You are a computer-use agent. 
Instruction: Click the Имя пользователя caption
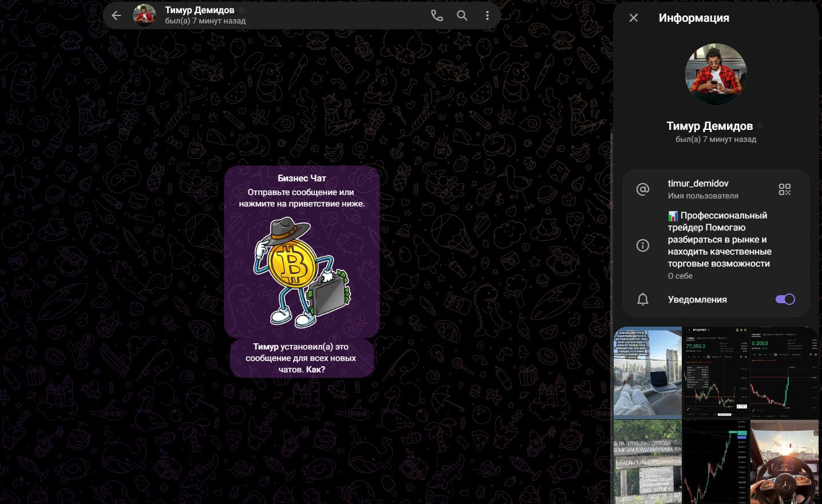pos(703,196)
